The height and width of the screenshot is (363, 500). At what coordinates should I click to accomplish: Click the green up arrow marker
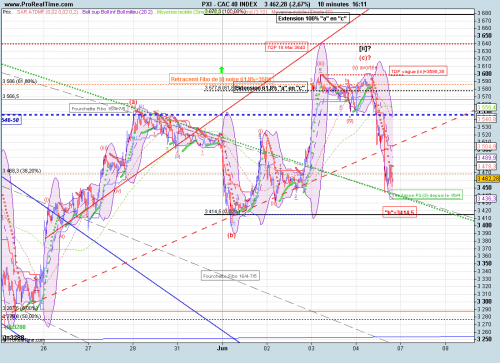click(222, 69)
